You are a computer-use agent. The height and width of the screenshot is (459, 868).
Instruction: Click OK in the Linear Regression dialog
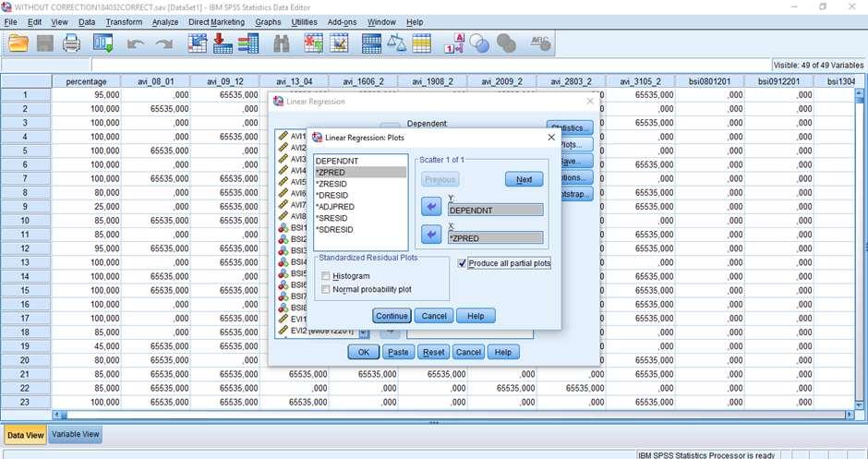click(364, 352)
